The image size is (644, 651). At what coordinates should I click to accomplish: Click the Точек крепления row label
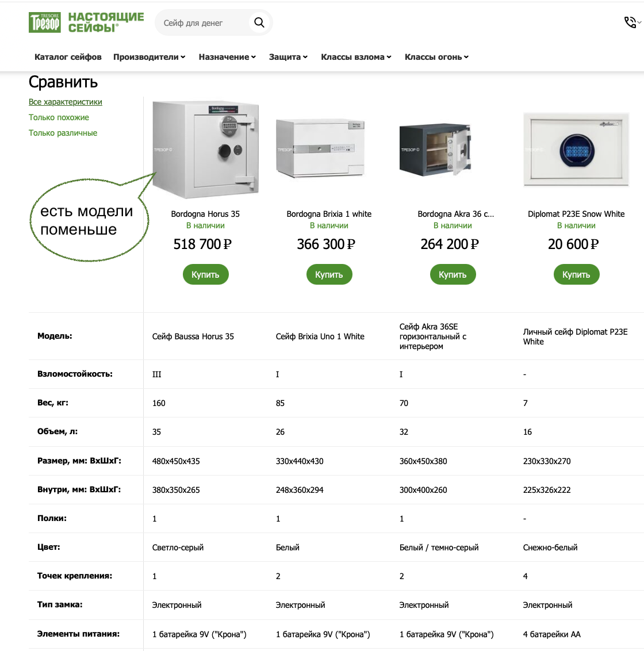(75, 576)
